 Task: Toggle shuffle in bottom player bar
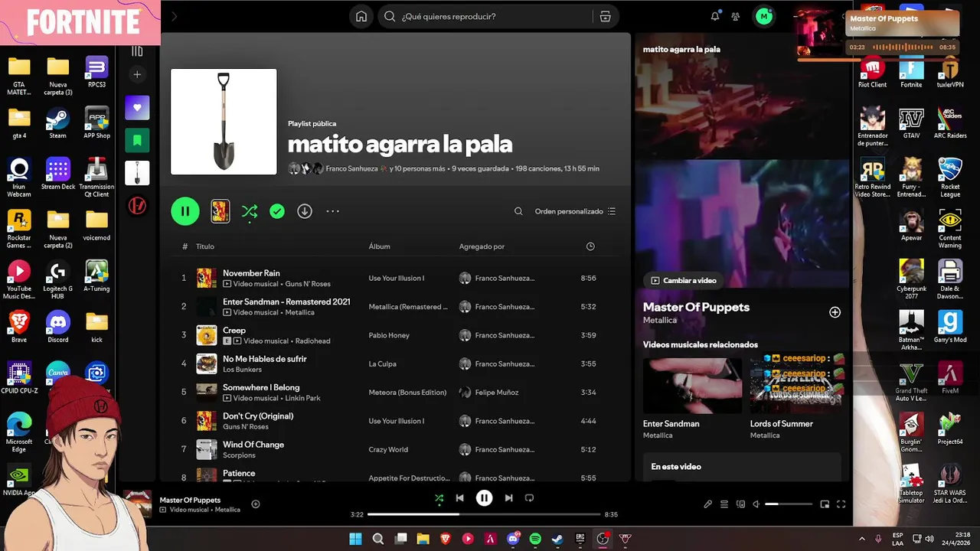click(x=439, y=498)
